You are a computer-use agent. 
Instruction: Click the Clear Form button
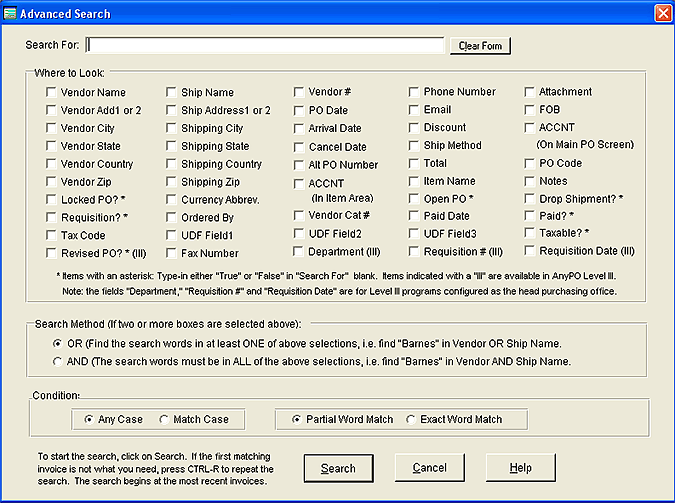tap(480, 46)
